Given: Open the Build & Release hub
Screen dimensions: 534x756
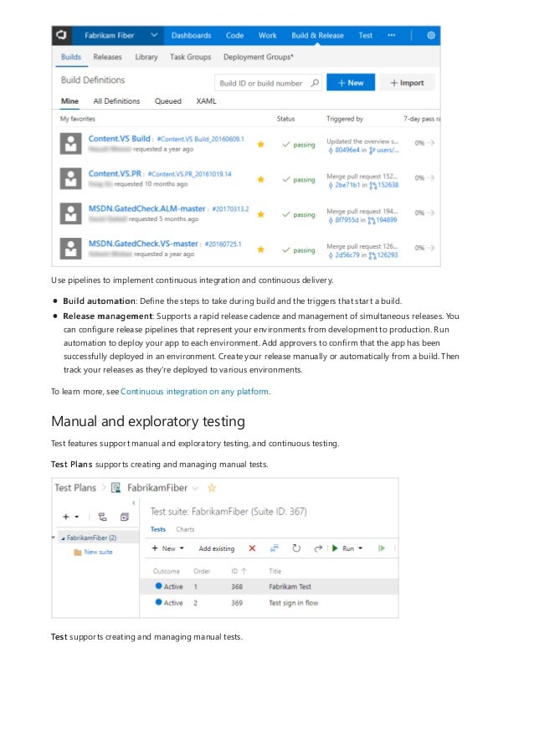Looking at the screenshot, I should [x=317, y=35].
